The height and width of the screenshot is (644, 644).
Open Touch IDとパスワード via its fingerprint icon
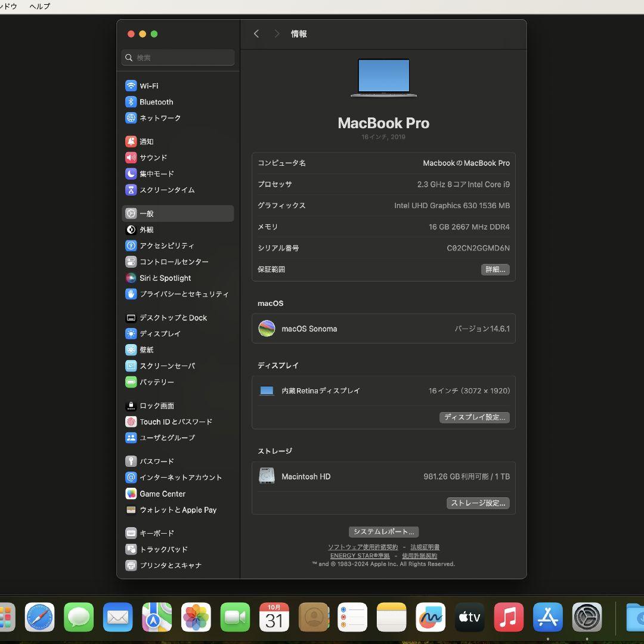[x=131, y=422]
